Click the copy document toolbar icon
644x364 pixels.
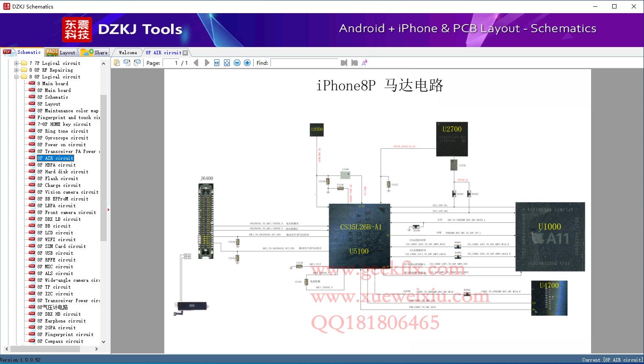click(x=116, y=63)
